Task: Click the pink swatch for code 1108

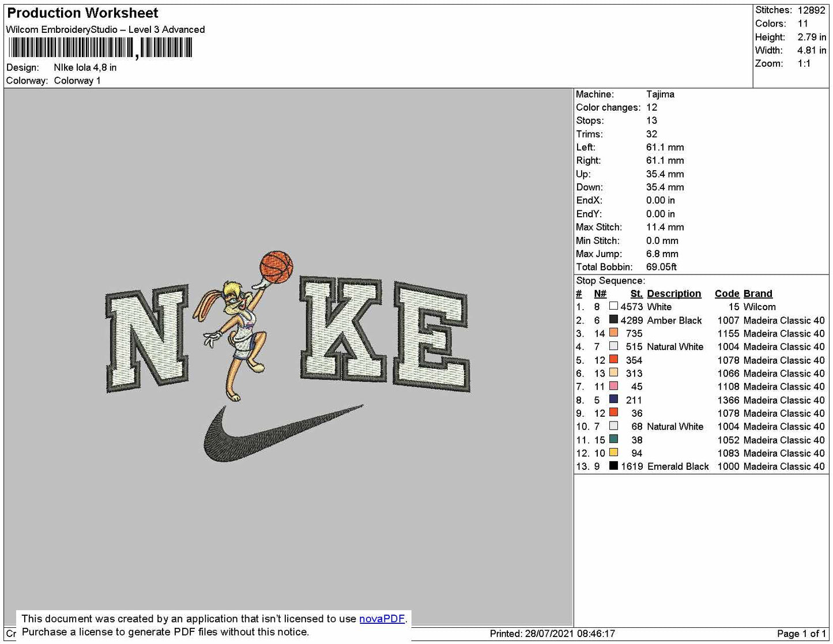Action: [x=613, y=386]
